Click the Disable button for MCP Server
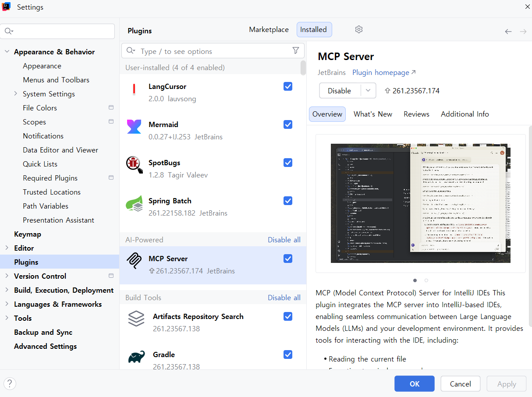532x397 pixels. pos(340,91)
